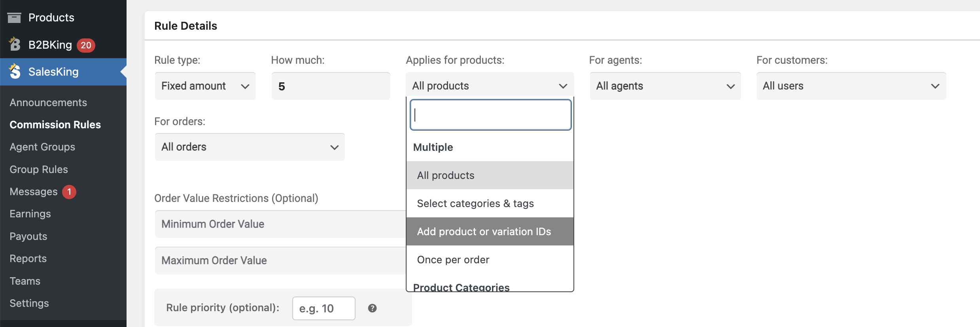Go to Payouts page

point(28,236)
